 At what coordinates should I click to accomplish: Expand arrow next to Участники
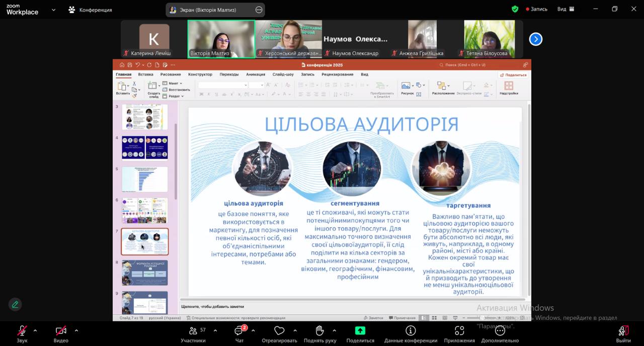point(215,330)
